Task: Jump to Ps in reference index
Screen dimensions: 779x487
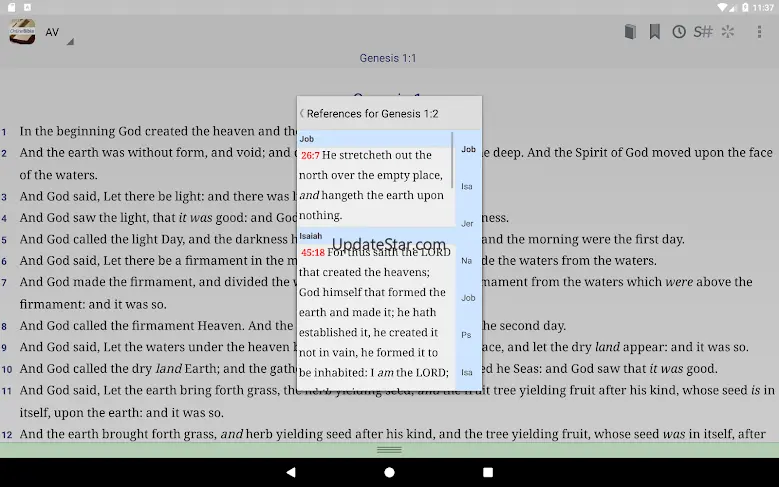Action: (x=467, y=335)
